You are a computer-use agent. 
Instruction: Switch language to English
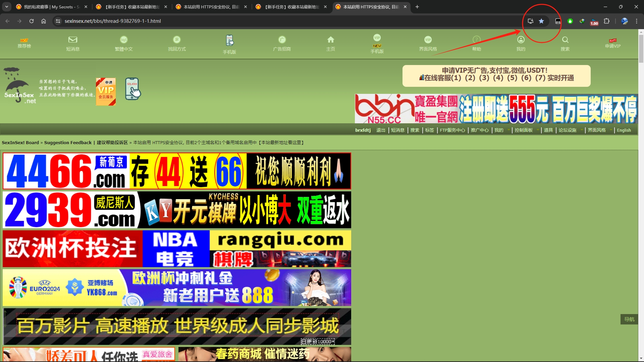(624, 130)
